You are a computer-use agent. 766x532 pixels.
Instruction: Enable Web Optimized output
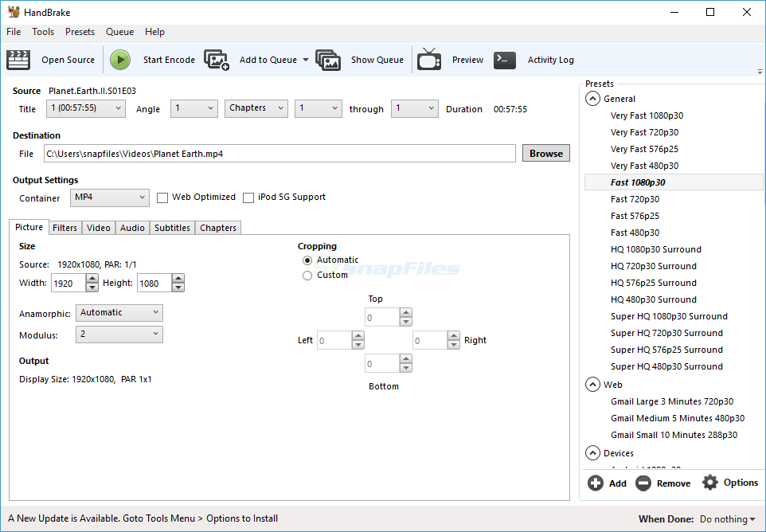click(x=162, y=197)
